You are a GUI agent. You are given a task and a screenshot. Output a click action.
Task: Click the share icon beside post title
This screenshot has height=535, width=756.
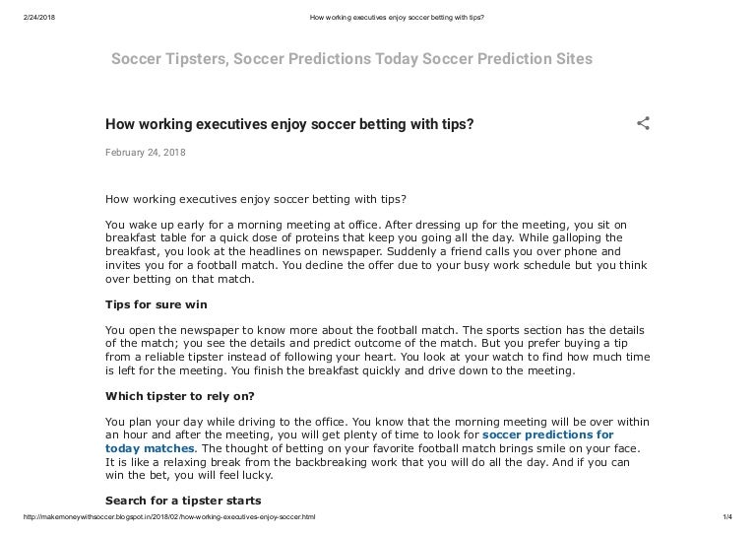pyautogui.click(x=643, y=124)
